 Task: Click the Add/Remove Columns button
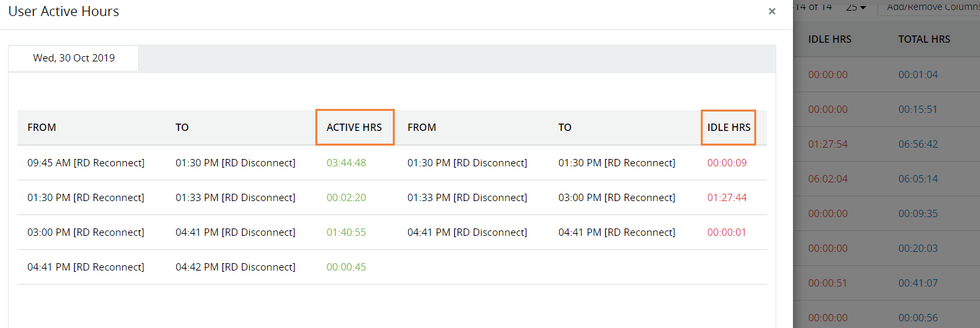(x=932, y=7)
